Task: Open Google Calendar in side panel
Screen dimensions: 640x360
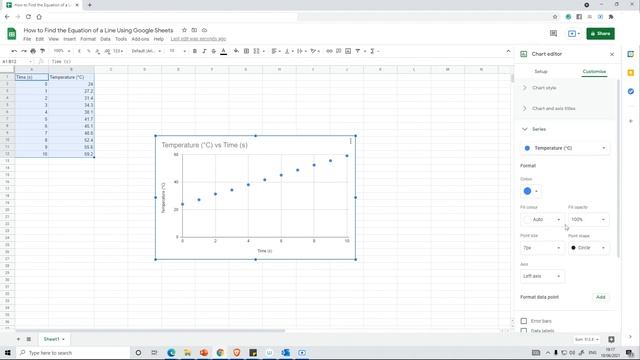Action: [x=631, y=54]
